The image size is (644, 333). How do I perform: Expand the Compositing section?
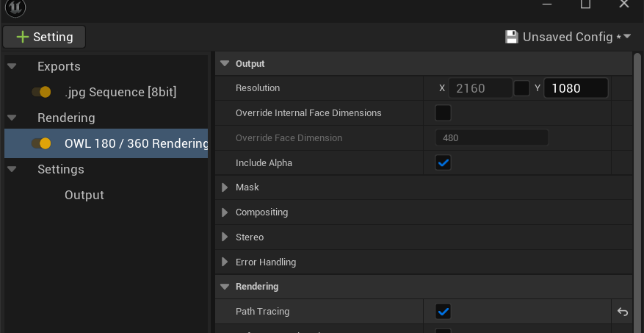[225, 212]
